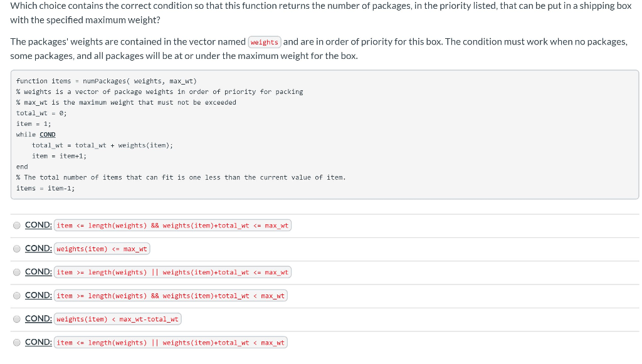Viewport: 642px width, 364px height.
Task: Click the code box containing item <= length(weights) && condition
Action: click(x=172, y=225)
